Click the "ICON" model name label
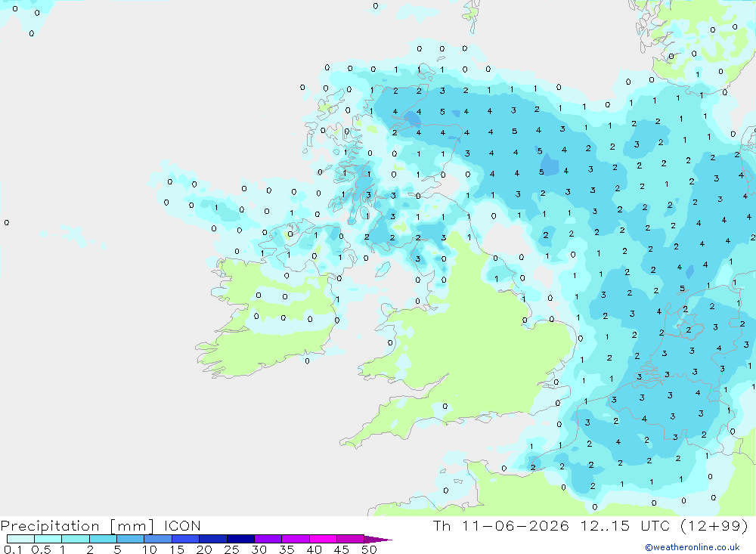The image size is (756, 554). [182, 525]
